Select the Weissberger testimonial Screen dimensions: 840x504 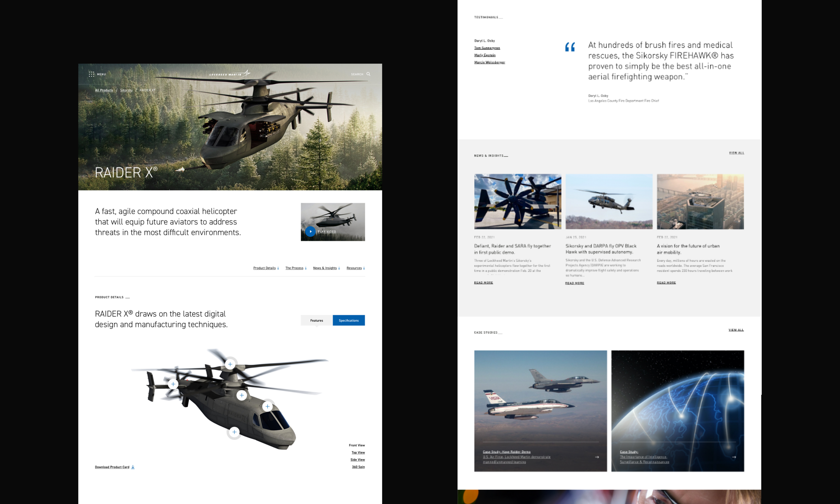(x=490, y=62)
